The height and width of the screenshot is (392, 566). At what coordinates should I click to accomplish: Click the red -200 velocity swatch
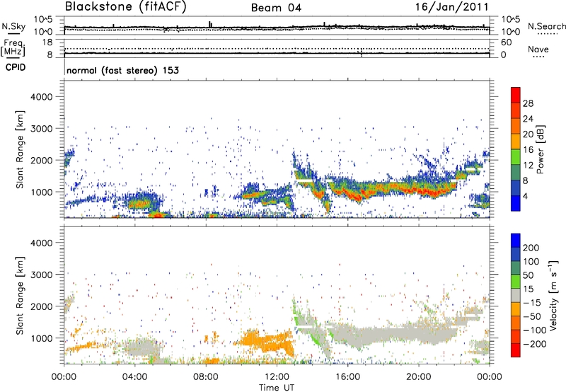(516, 350)
